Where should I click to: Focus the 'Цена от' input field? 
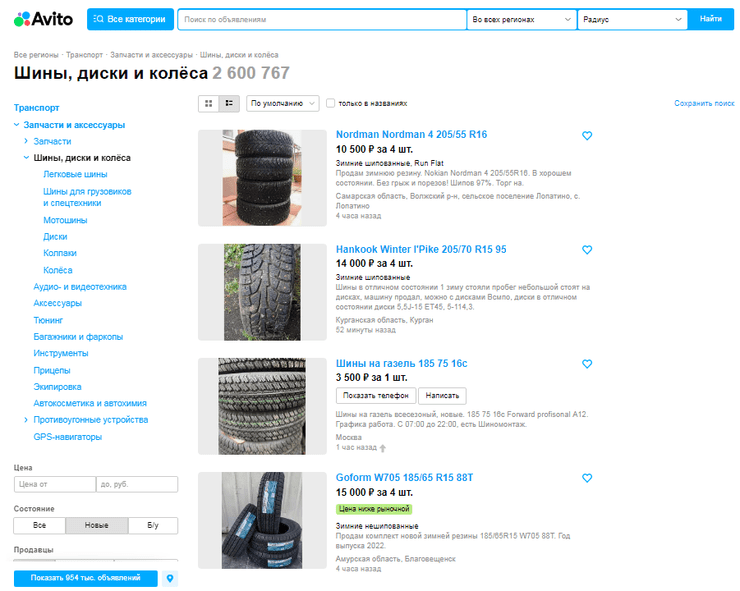click(x=55, y=484)
